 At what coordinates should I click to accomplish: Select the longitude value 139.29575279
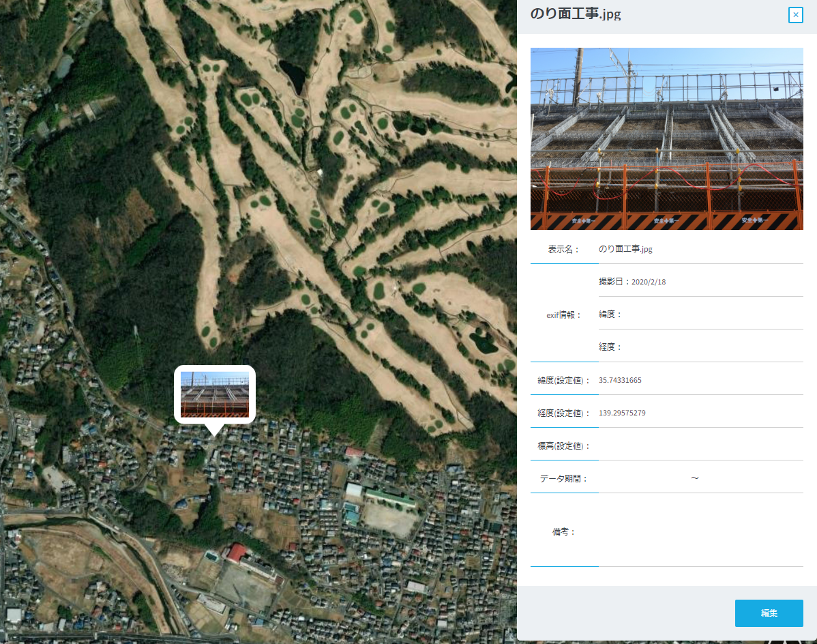tap(622, 413)
